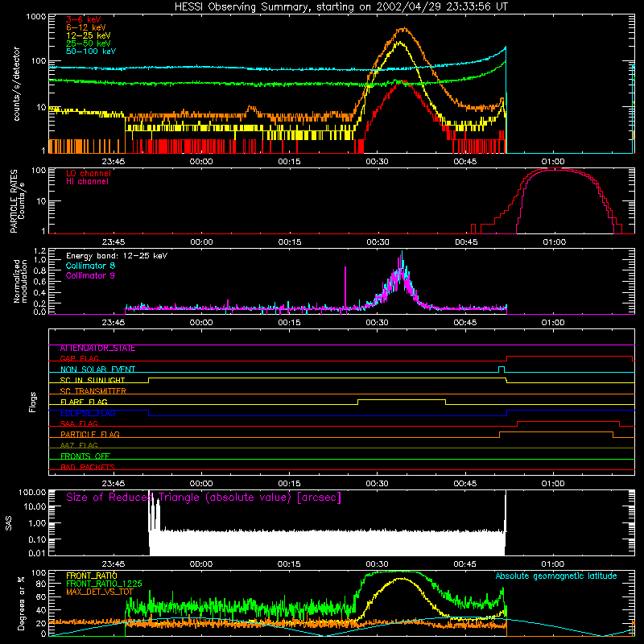Click the raised step of the NON_SOLAR_EVENT line
The width and height of the screenshot is (644, 644).
point(502,367)
